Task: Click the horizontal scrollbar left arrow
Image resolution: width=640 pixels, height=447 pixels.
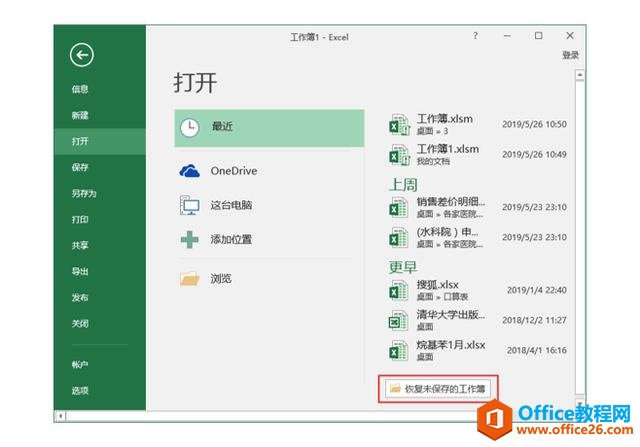Action: [60, 416]
